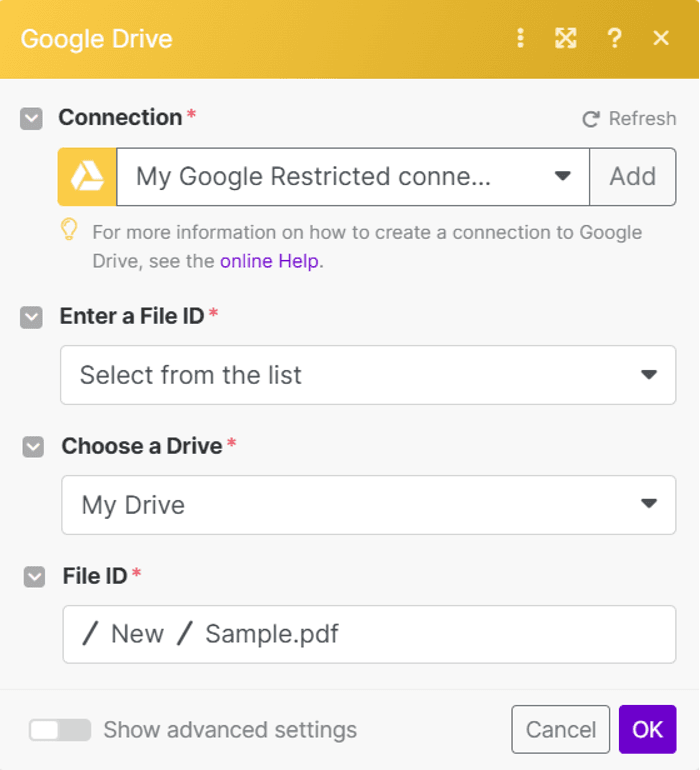700x770 pixels.
Task: Click the File ID path input field
Action: pyautogui.click(x=369, y=634)
